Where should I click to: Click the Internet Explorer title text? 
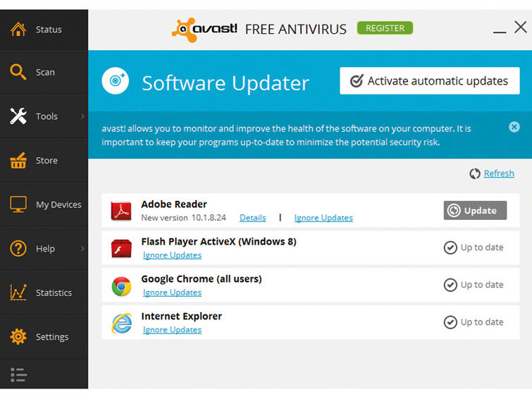182,316
